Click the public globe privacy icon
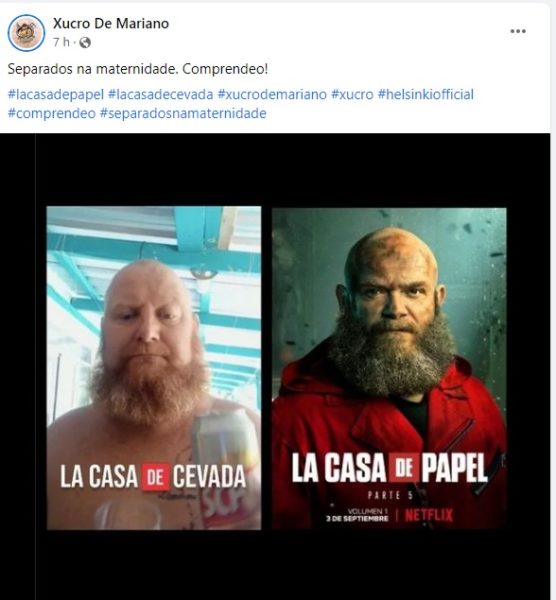 pyautogui.click(x=85, y=42)
